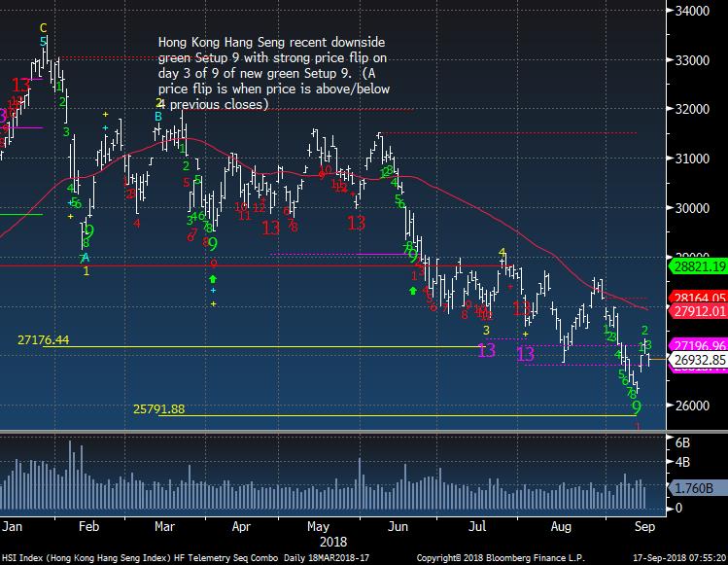This screenshot has height=565, width=728.
Task: Select the Feb month label on time axis
Action: [x=88, y=526]
